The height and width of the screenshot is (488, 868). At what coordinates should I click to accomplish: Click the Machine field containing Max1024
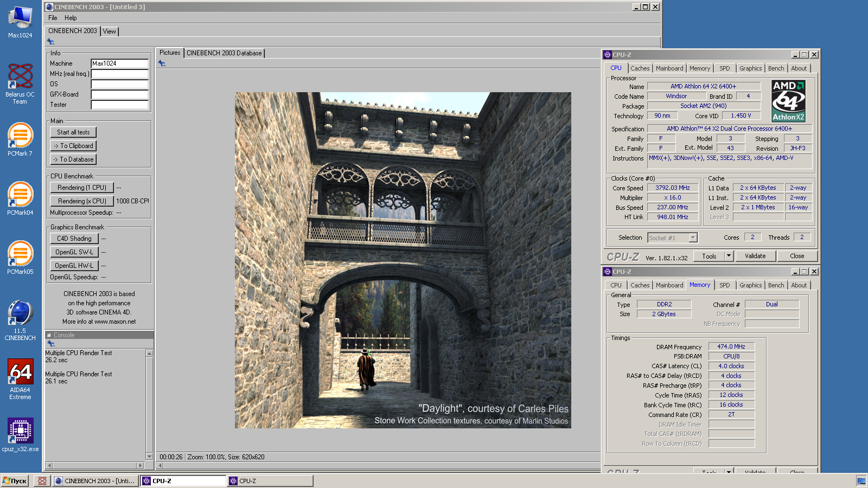click(x=119, y=63)
